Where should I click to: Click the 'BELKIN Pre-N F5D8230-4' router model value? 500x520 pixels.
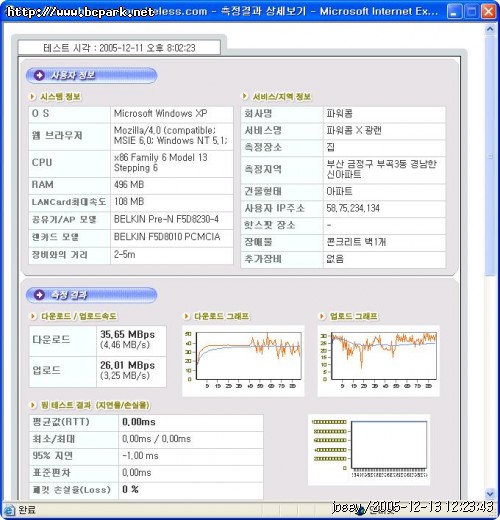(x=166, y=219)
